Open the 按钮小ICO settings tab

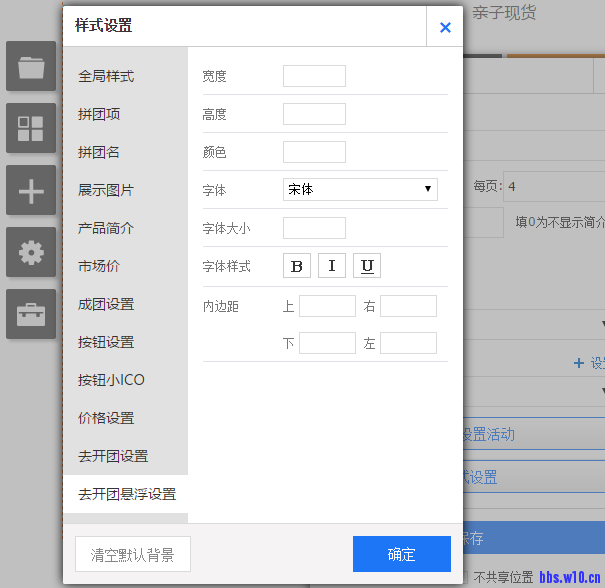pyautogui.click(x=111, y=380)
